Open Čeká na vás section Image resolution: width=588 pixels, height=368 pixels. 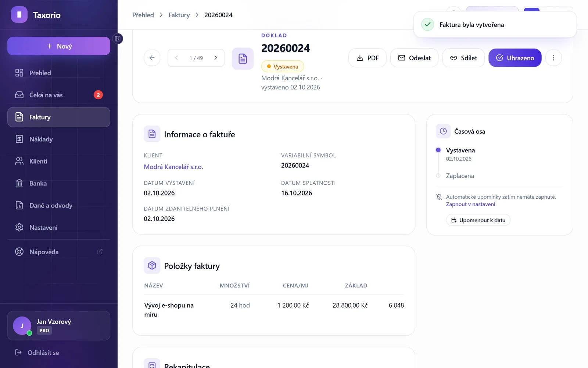pyautogui.click(x=59, y=95)
